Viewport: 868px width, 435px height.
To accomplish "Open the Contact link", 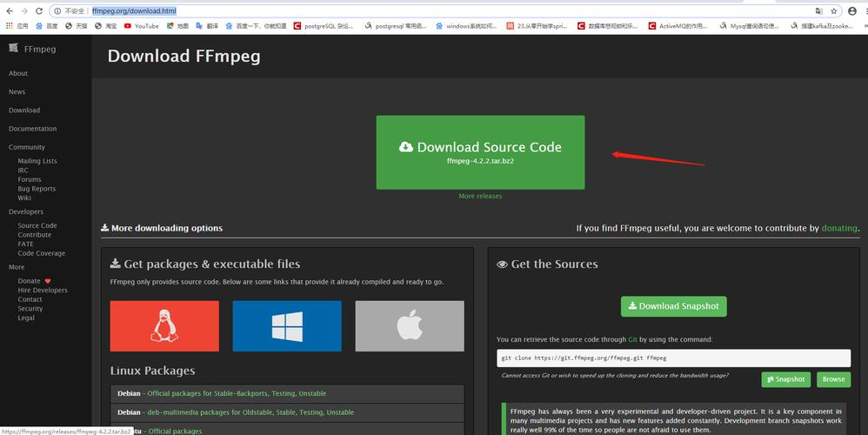I will pos(30,299).
